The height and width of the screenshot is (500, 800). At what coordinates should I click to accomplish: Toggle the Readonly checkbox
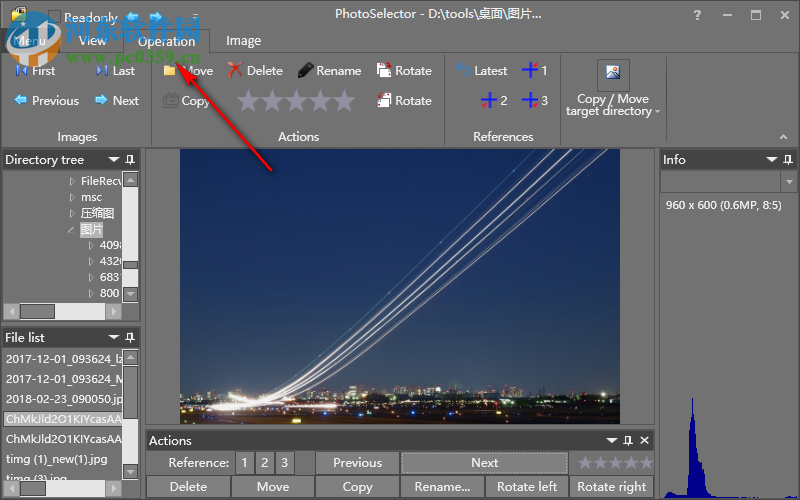[x=54, y=17]
